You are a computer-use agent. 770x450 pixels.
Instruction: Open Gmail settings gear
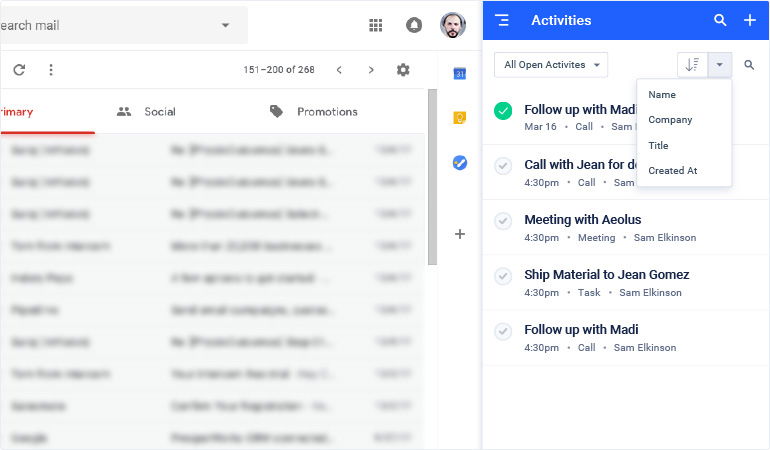tap(403, 70)
